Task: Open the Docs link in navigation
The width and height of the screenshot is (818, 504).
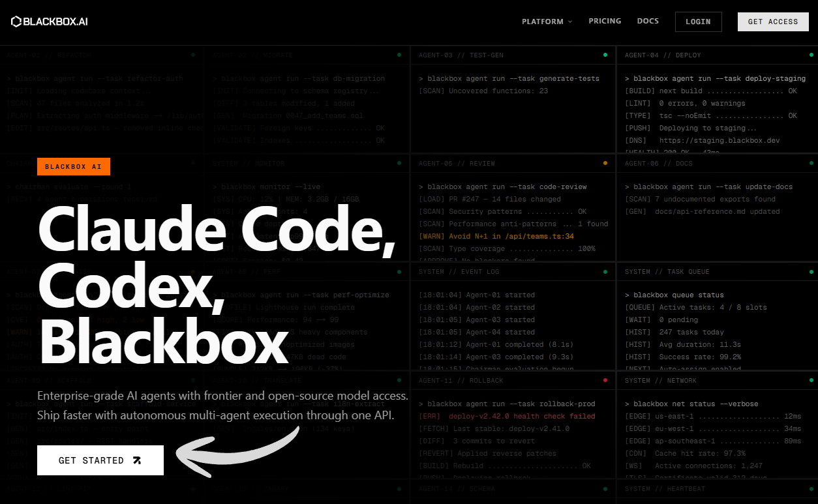Action: coord(648,21)
